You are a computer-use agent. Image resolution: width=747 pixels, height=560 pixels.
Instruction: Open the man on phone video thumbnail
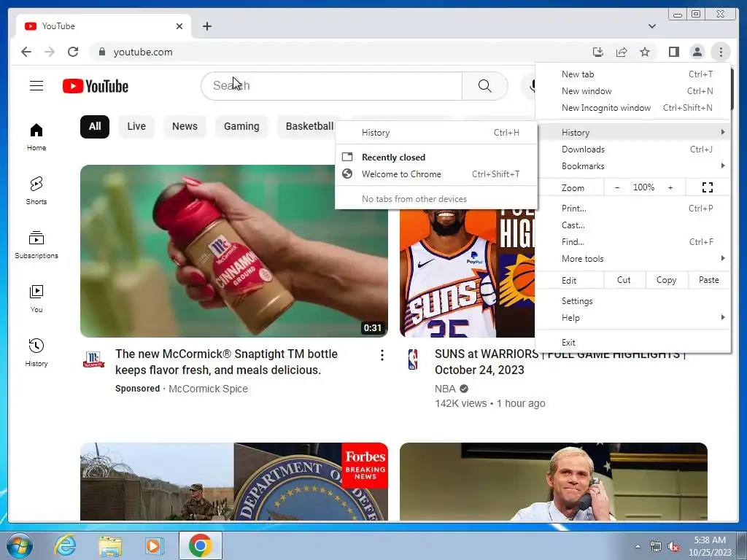click(x=554, y=482)
